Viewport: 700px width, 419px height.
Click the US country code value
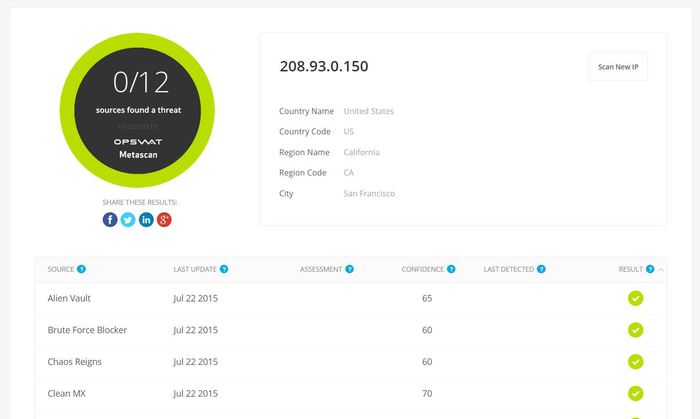(x=349, y=132)
